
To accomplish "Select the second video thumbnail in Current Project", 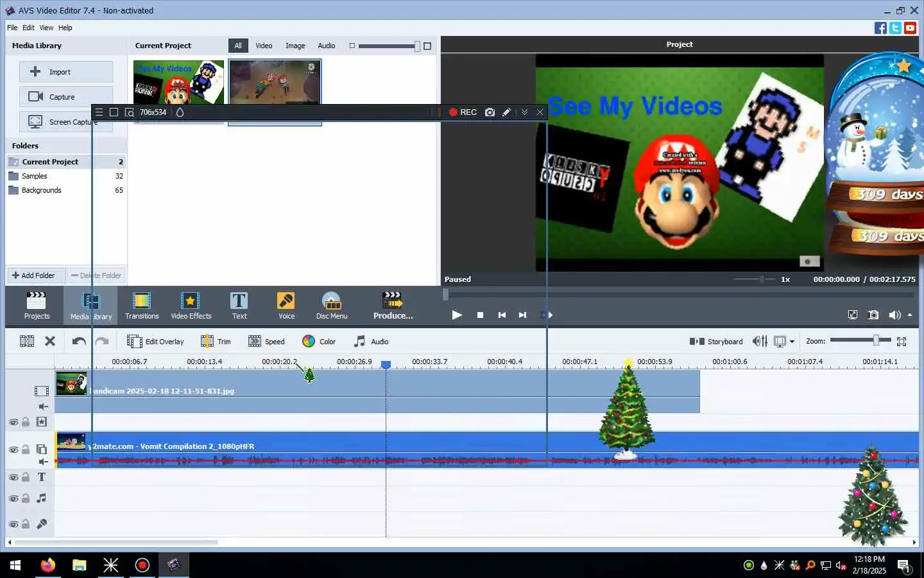I will [x=275, y=82].
